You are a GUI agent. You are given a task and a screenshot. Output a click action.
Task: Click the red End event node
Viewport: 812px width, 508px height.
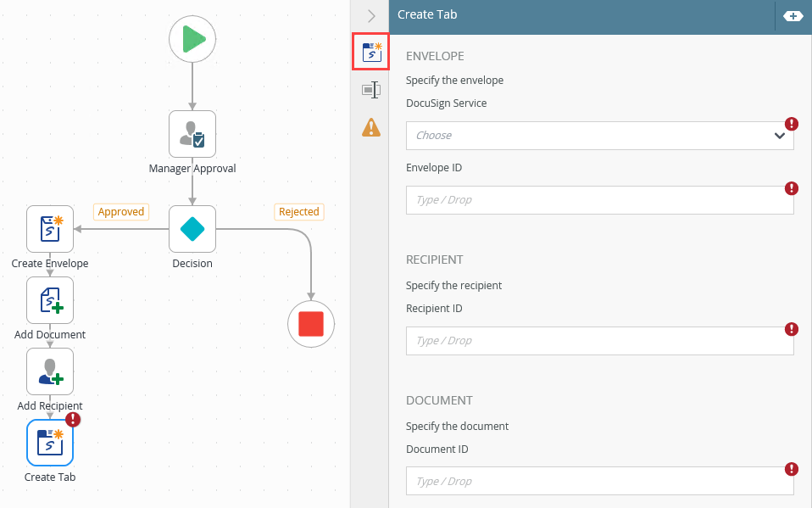(311, 323)
